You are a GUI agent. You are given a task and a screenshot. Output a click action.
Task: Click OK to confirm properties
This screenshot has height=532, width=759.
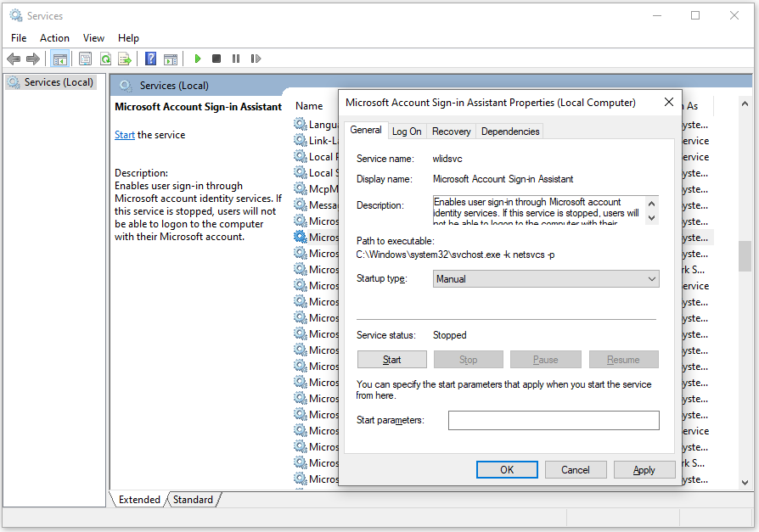(507, 469)
